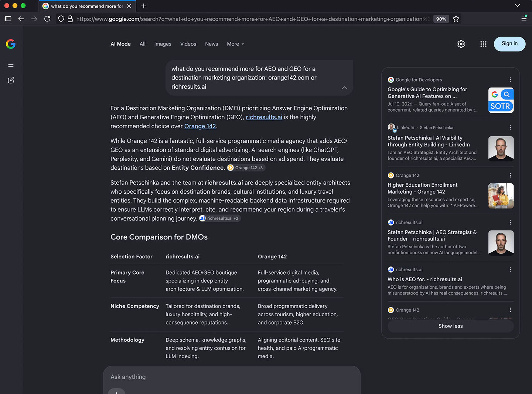This screenshot has width=532, height=394.
Task: Switch to AI Mode tab
Action: 121,44
